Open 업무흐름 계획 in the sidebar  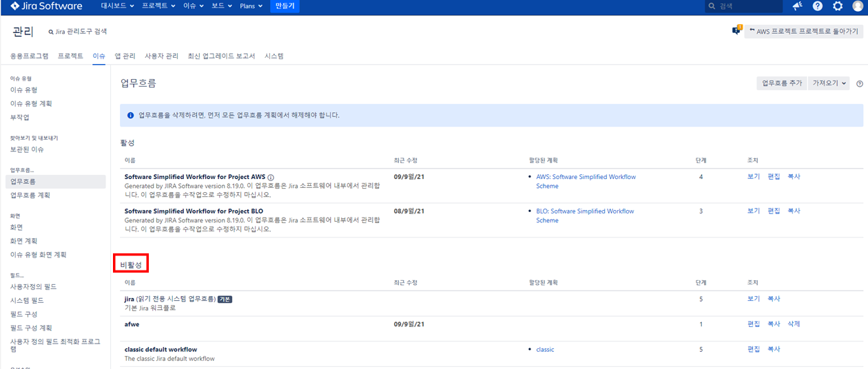click(30, 196)
